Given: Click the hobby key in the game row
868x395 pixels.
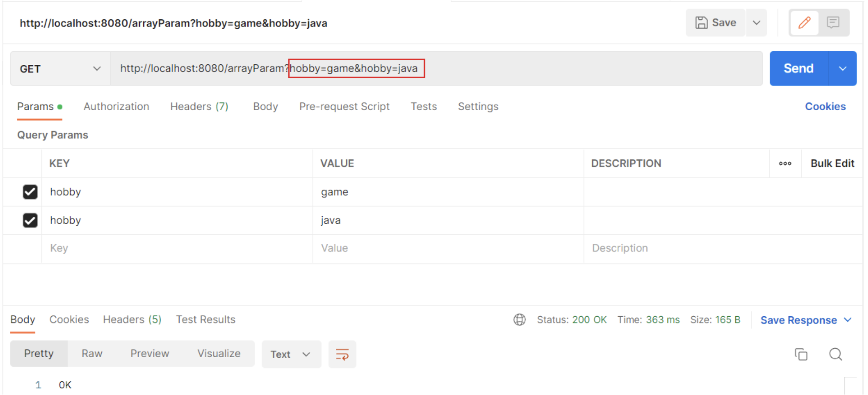Looking at the screenshot, I should click(65, 192).
